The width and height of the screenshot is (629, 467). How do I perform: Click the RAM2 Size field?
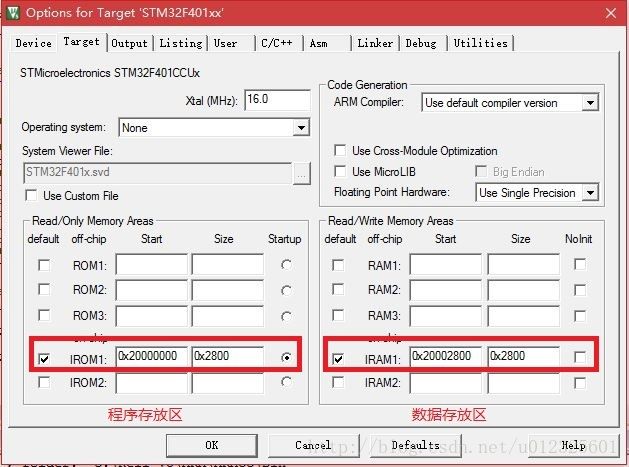[x=523, y=290]
